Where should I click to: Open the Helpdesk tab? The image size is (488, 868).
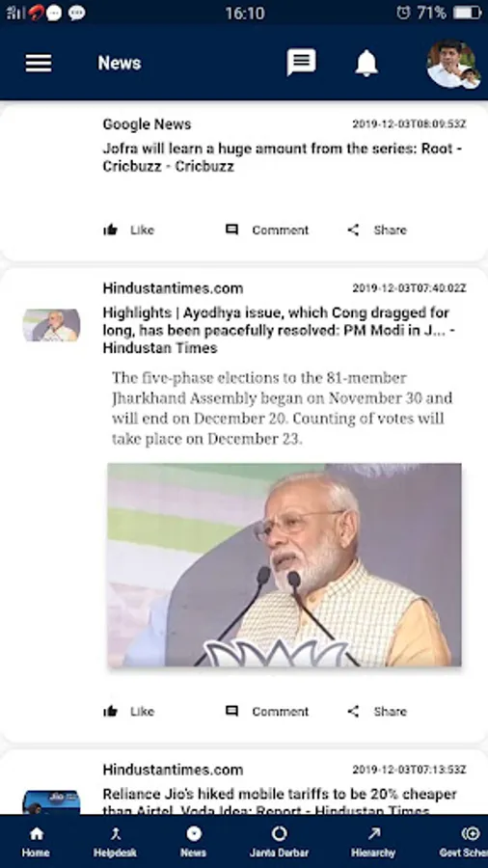(x=115, y=842)
